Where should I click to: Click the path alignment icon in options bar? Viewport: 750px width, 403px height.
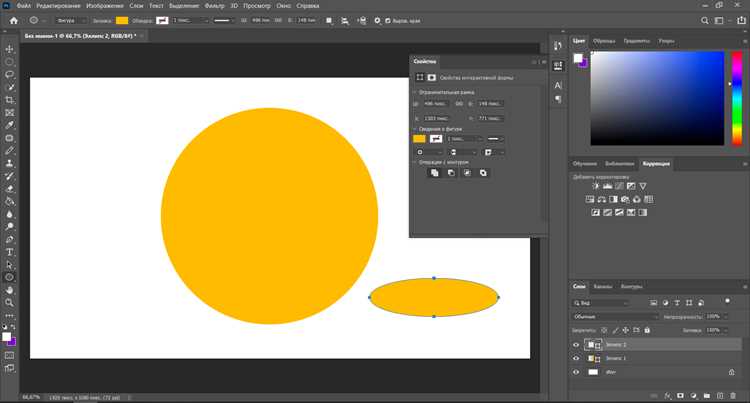pos(345,21)
